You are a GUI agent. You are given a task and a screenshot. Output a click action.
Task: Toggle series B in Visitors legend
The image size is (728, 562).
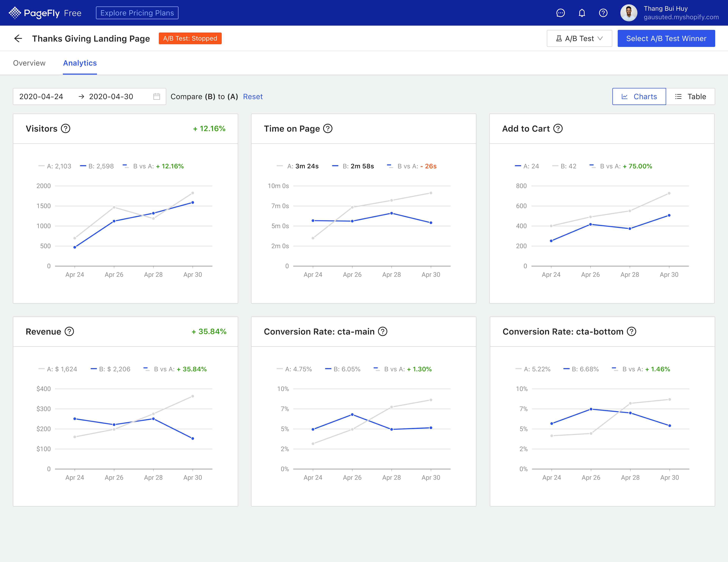(x=97, y=166)
